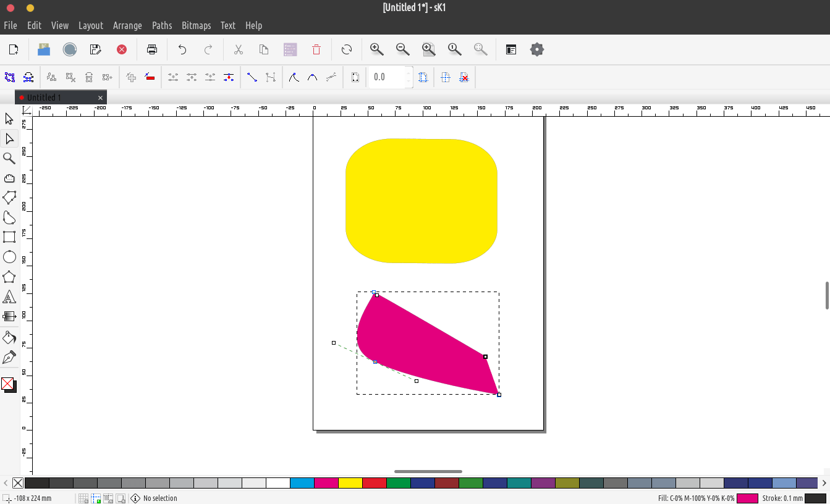Open the Arrange menu
The width and height of the screenshot is (830, 504).
tap(127, 25)
